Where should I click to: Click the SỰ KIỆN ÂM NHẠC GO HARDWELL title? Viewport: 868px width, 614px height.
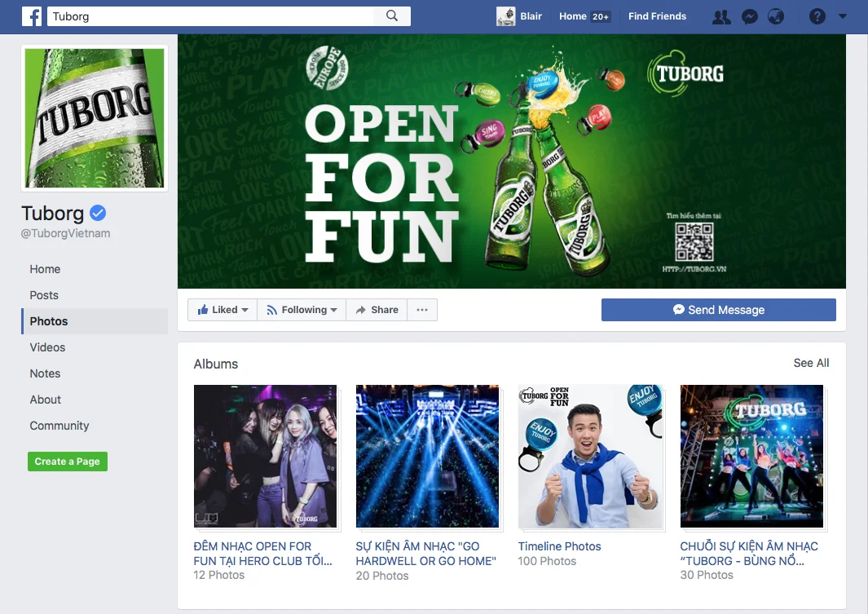pyautogui.click(x=425, y=553)
